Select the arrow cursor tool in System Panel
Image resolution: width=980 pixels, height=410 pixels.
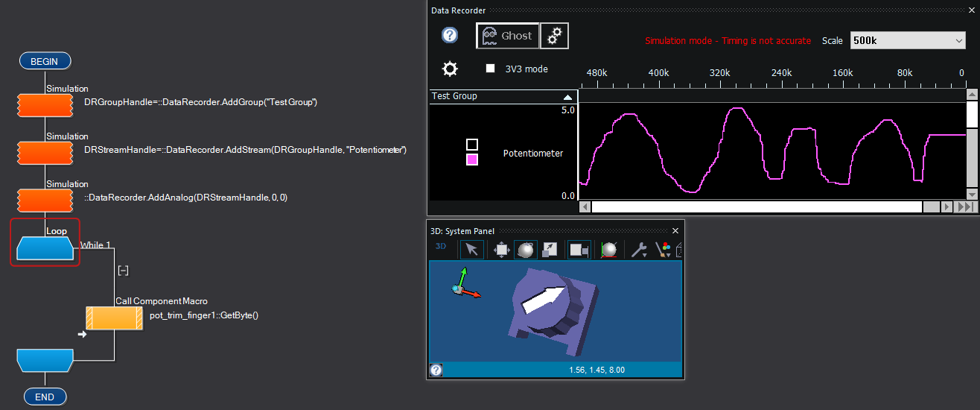pos(471,250)
